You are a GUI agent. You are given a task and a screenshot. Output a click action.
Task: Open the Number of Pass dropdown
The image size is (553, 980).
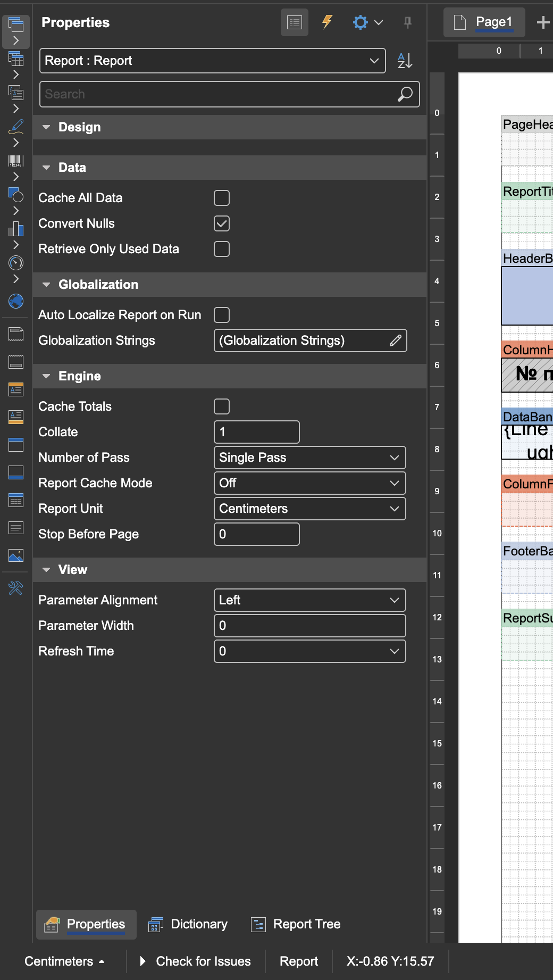(310, 458)
